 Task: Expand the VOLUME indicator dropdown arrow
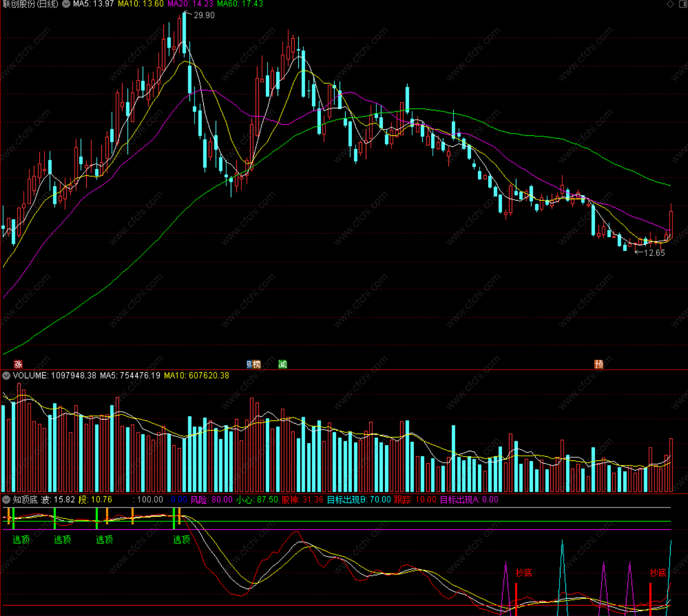[6, 375]
